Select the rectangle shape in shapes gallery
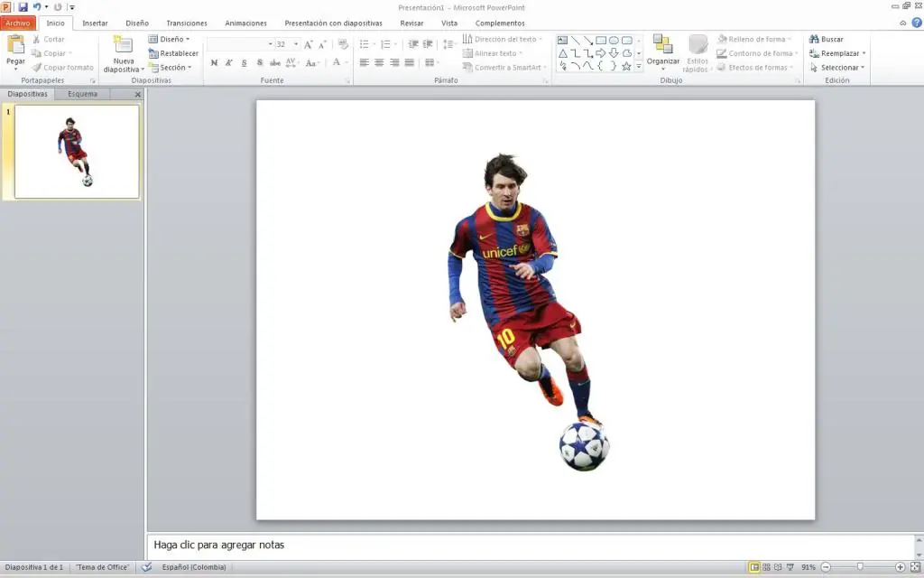Viewport: 924px width, 578px height. coord(601,40)
